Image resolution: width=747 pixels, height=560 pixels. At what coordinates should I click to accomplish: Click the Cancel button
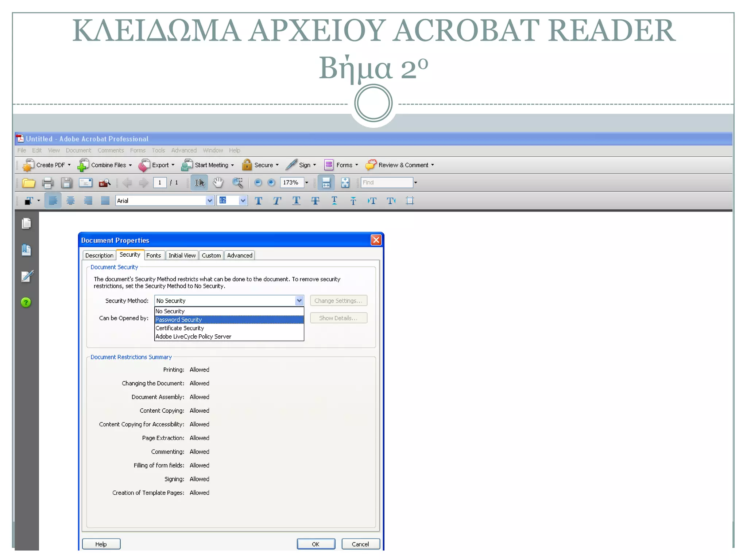coord(360,544)
